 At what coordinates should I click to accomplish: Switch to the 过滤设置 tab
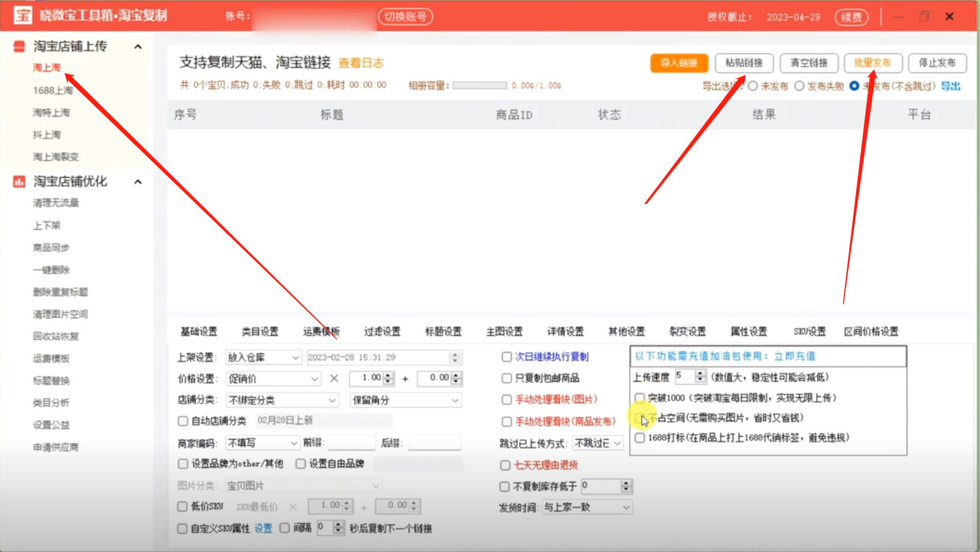point(382,332)
